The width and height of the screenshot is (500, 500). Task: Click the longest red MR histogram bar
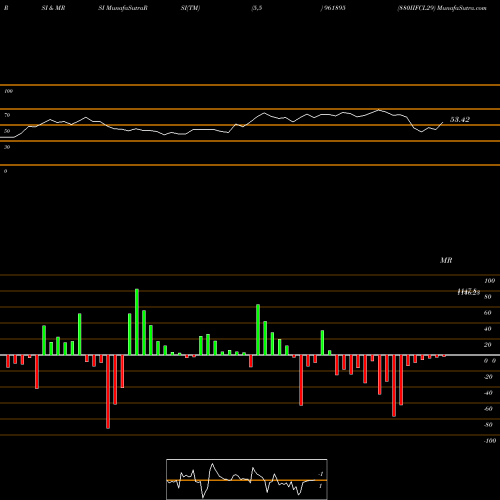click(108, 392)
